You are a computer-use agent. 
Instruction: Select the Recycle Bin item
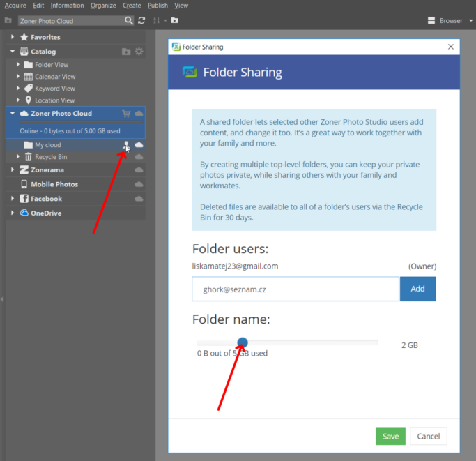[x=50, y=157]
